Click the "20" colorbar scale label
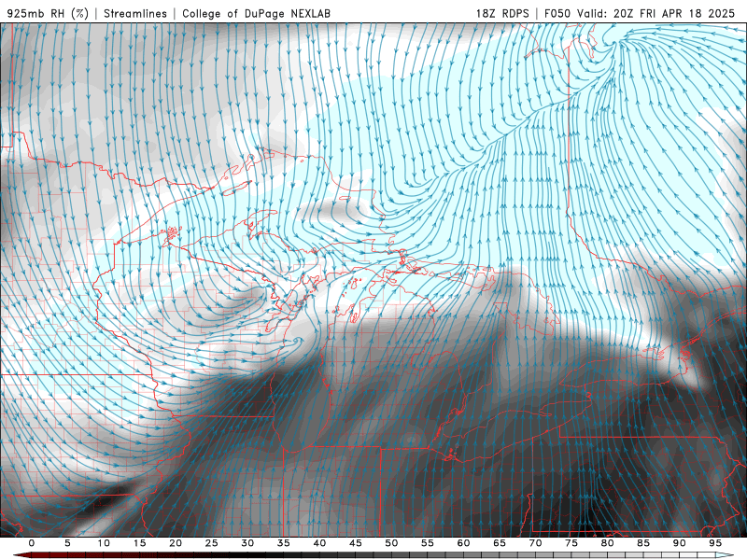This screenshot has height=560, width=747. (176, 543)
